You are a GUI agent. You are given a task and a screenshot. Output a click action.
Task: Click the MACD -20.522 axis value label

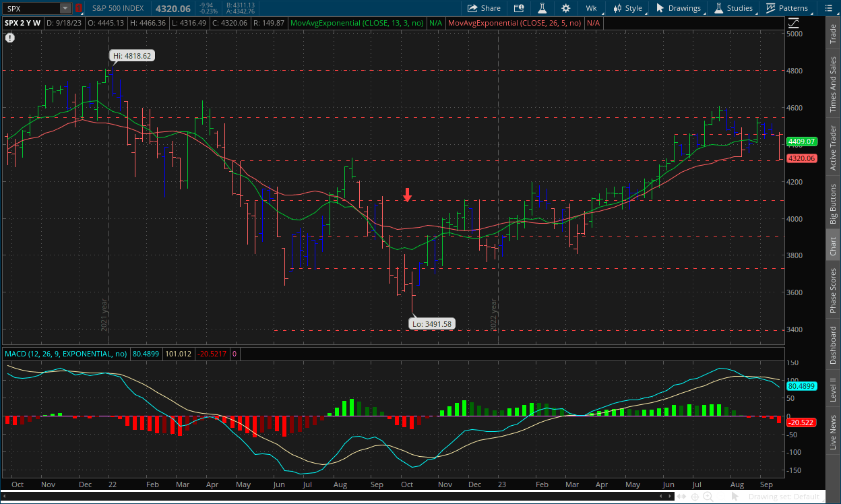point(802,422)
